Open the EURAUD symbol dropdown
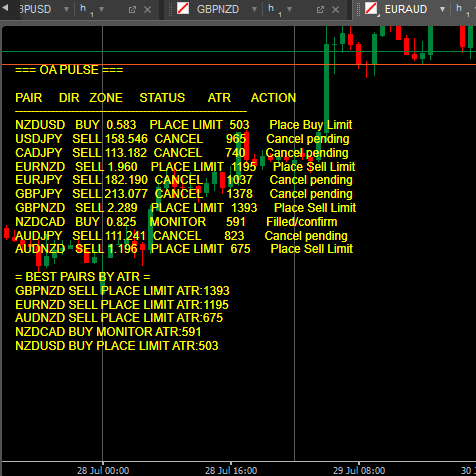The image size is (476, 476). tap(442, 9)
